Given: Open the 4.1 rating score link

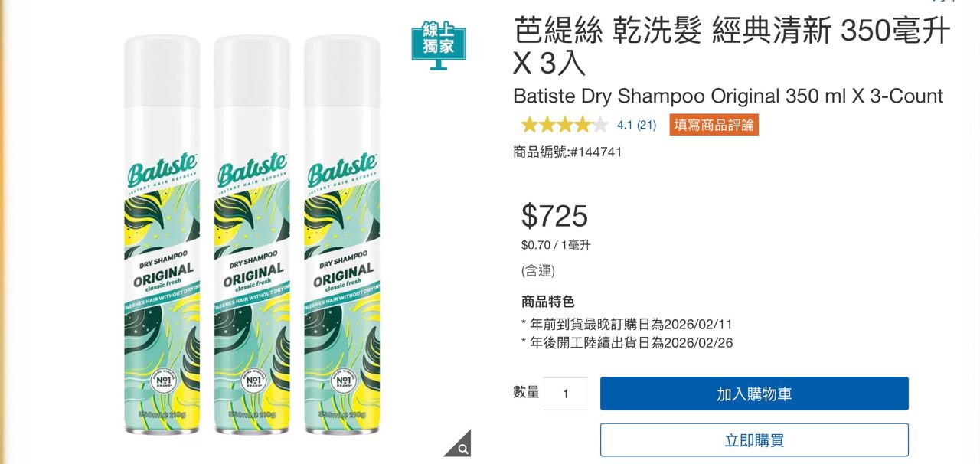Looking at the screenshot, I should (x=625, y=125).
